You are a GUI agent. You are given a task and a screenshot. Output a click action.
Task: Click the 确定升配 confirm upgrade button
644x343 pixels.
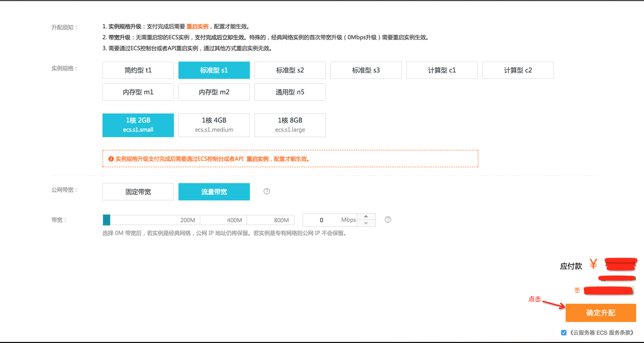point(600,313)
